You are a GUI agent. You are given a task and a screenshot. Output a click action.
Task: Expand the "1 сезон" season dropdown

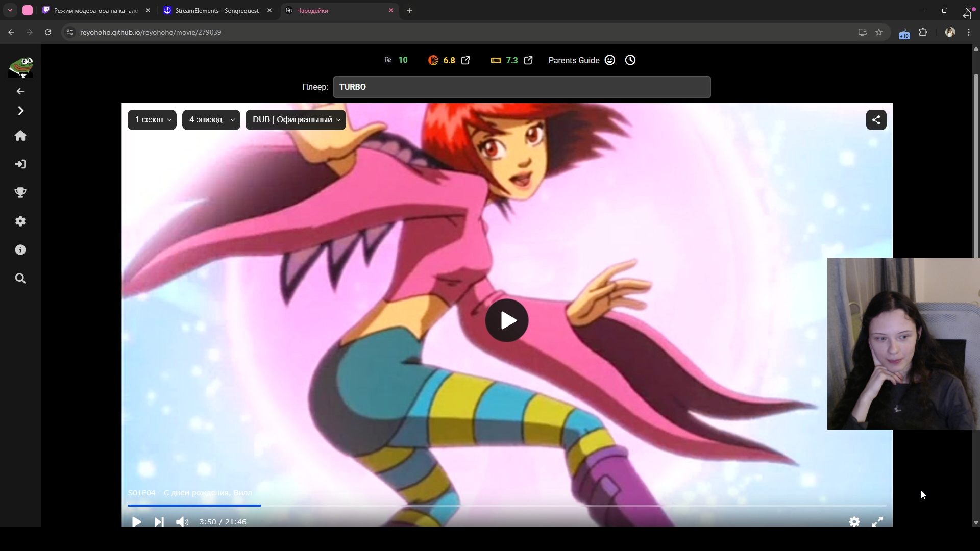click(x=152, y=120)
